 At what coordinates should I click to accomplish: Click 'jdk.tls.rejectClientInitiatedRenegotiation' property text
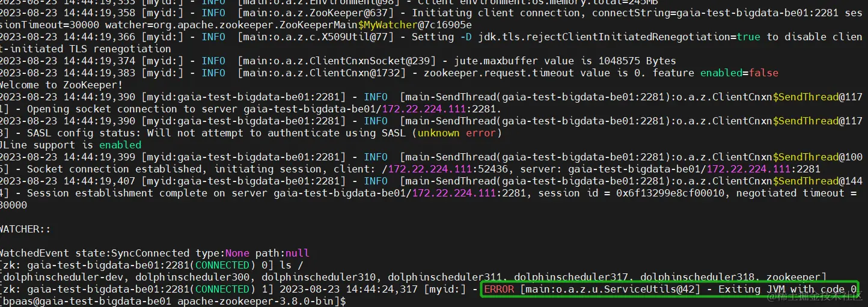604,37
